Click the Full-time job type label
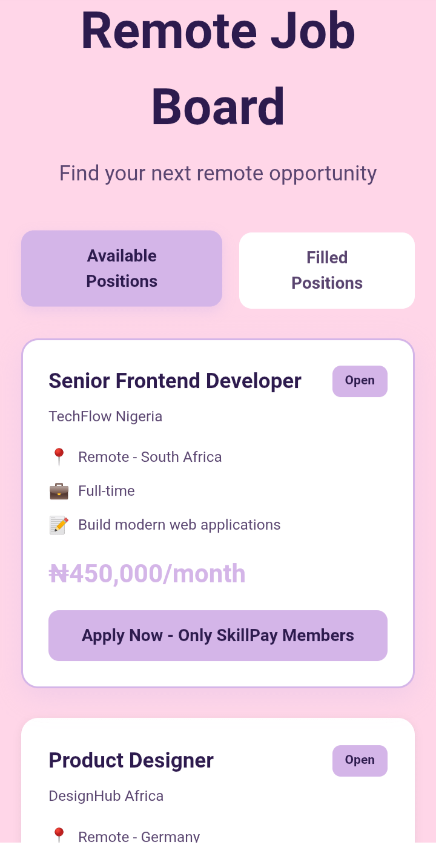The width and height of the screenshot is (436, 868). (107, 491)
